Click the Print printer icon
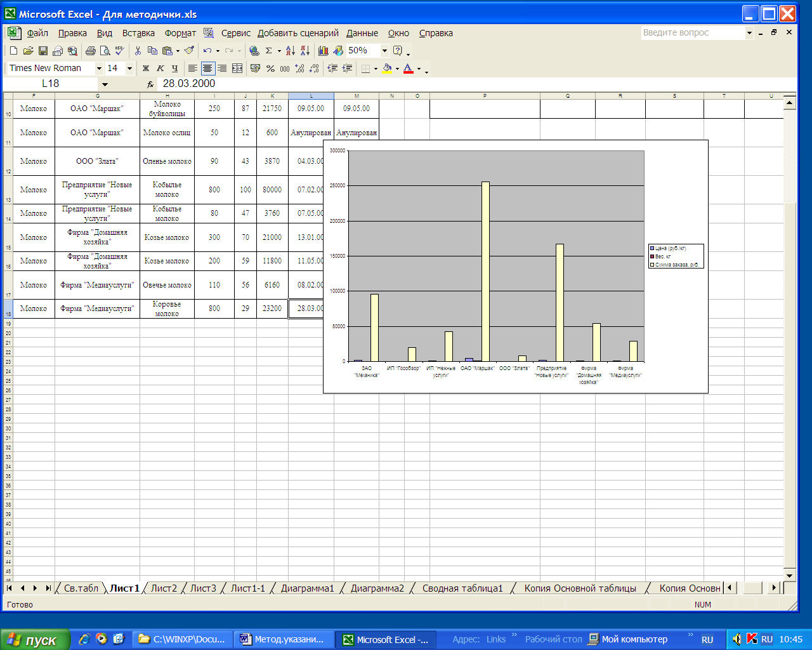Viewport: 812px width, 650px height. point(91,51)
